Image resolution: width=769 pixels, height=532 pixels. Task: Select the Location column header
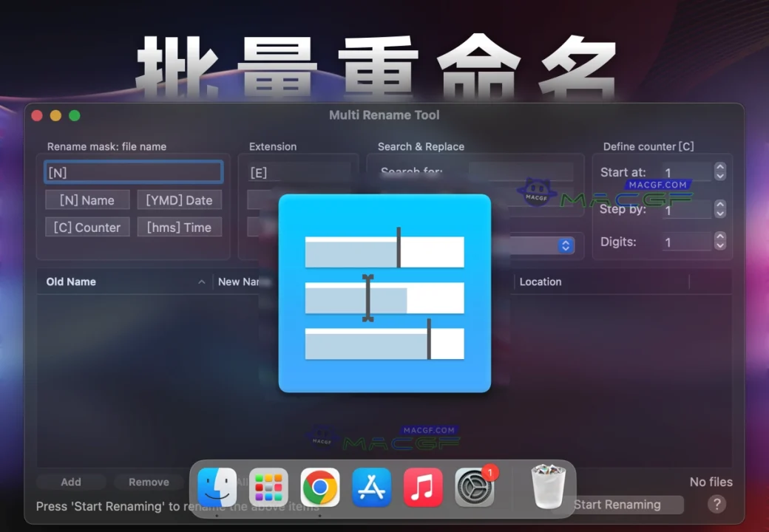(541, 282)
